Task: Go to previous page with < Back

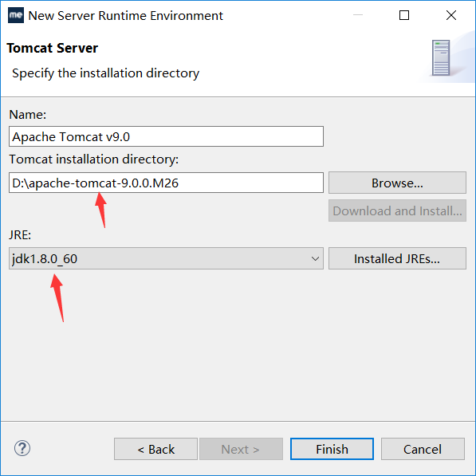Action: (x=155, y=449)
